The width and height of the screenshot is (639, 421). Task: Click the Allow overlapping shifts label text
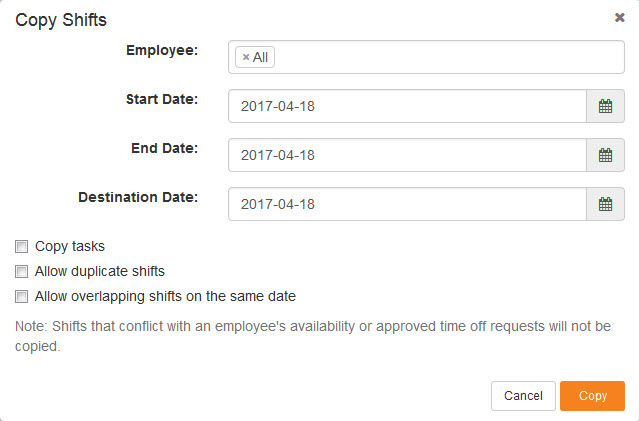[165, 296]
